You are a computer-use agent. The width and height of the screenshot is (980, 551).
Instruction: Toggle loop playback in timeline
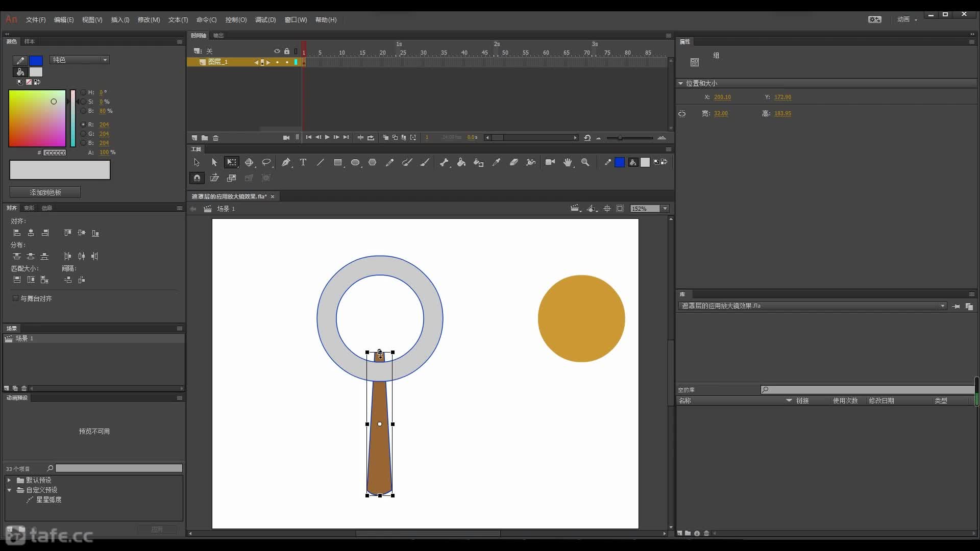point(371,138)
